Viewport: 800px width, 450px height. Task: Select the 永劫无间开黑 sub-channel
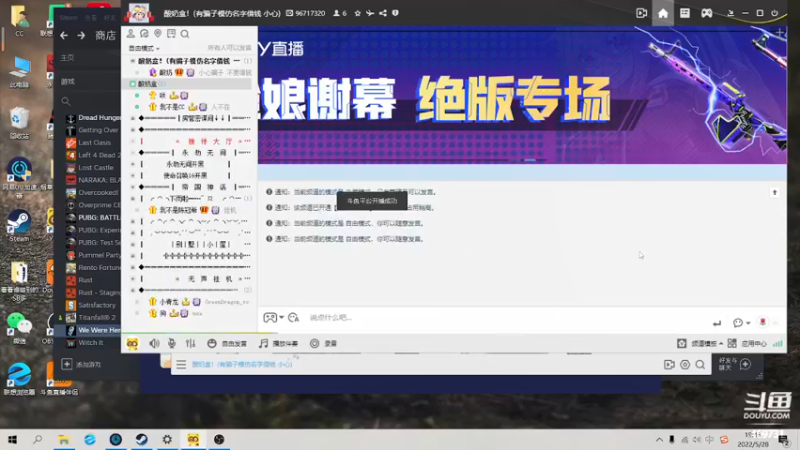click(x=185, y=164)
